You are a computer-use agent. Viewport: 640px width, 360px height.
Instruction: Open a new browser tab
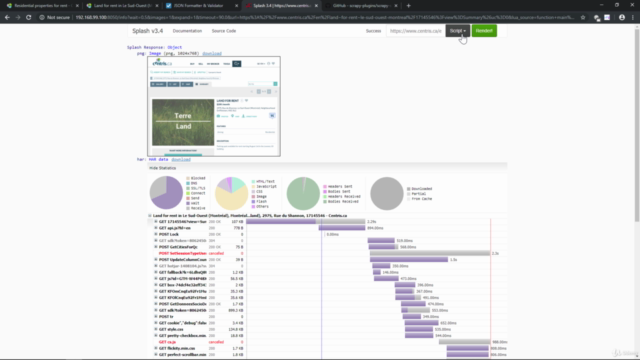pyautogui.click(x=409, y=6)
